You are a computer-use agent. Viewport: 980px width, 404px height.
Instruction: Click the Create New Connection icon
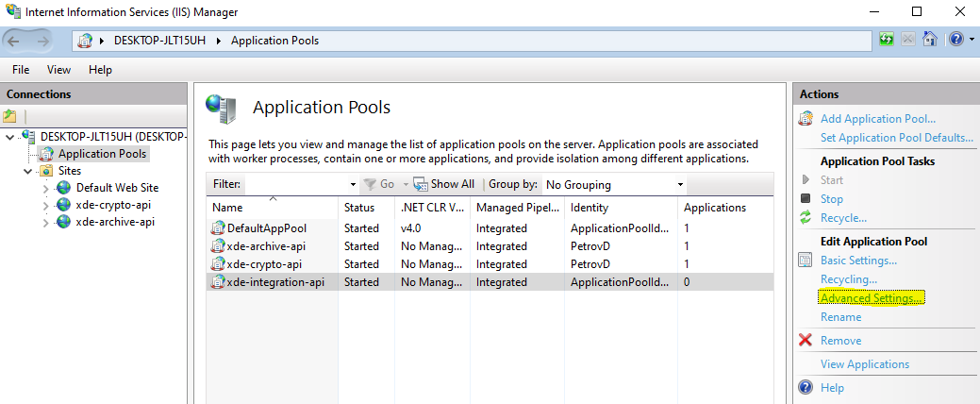pyautogui.click(x=9, y=116)
